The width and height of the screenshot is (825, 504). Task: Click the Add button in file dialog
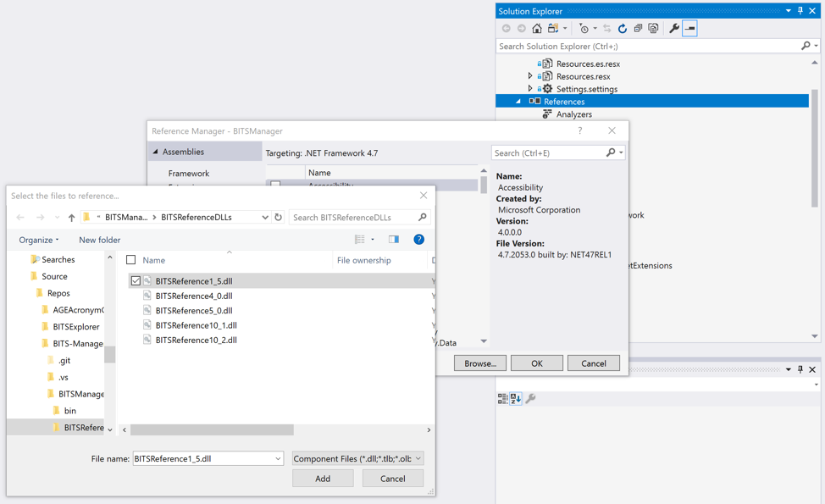323,479
